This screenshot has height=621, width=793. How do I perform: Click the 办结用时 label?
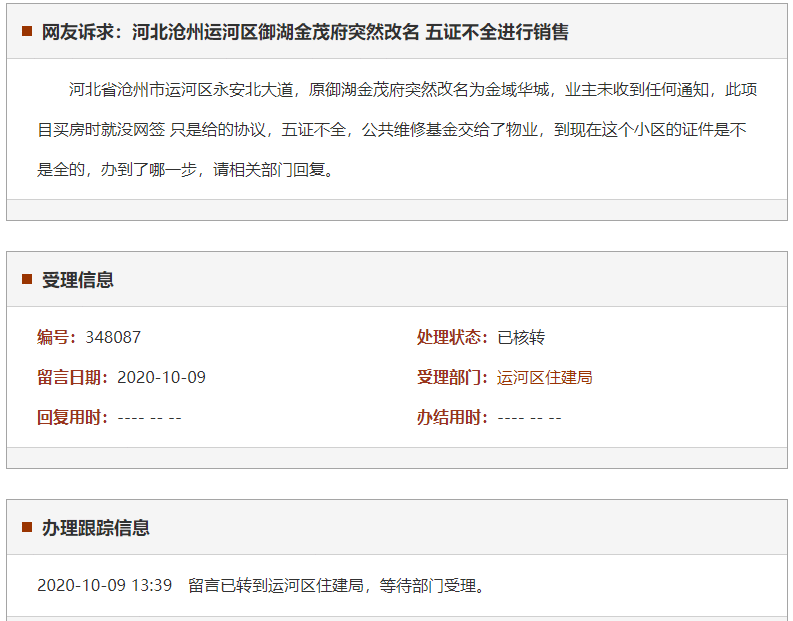point(452,418)
